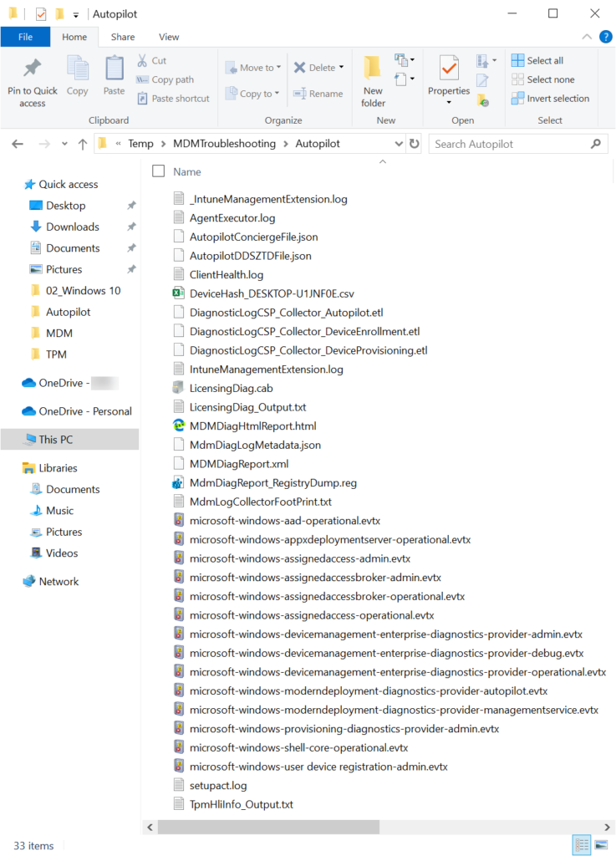Click the horizontal scrollbar right arrow
Image resolution: width=616 pixels, height=856 pixels.
click(x=608, y=827)
